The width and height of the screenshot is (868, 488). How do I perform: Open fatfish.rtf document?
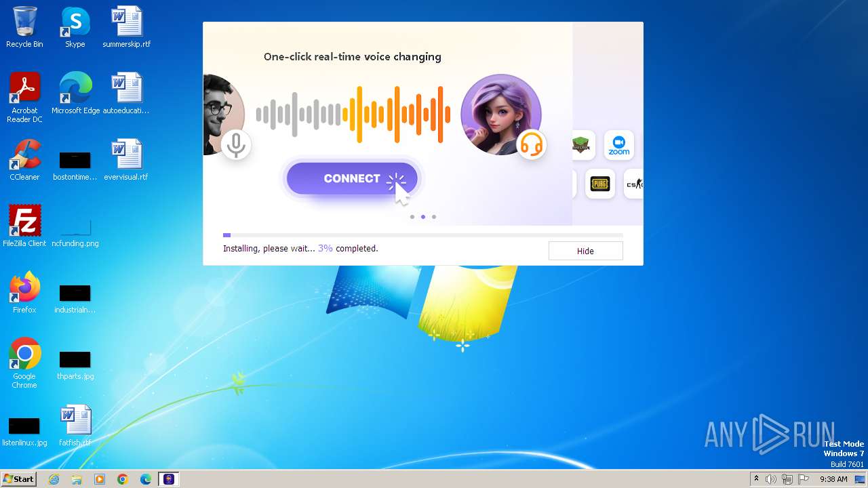click(x=75, y=426)
